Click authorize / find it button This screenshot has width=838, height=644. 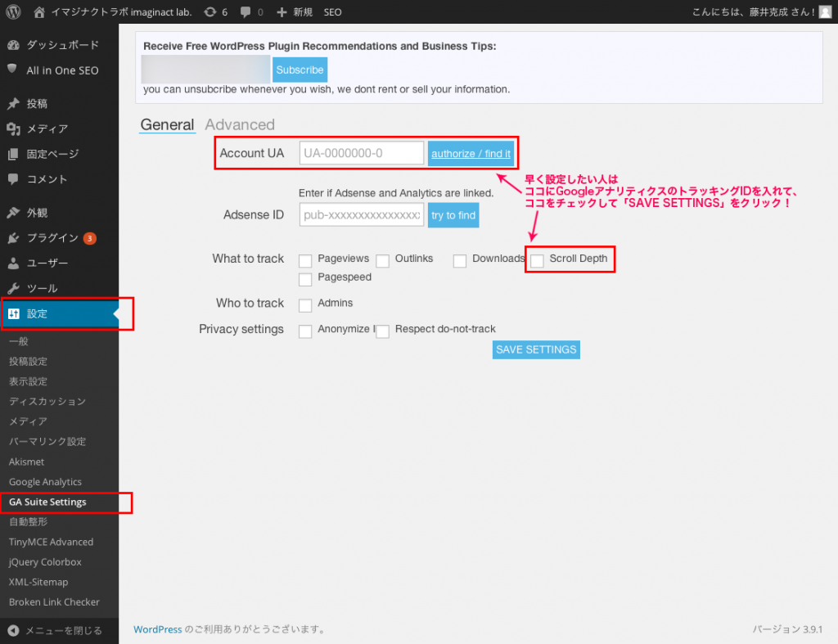(471, 153)
